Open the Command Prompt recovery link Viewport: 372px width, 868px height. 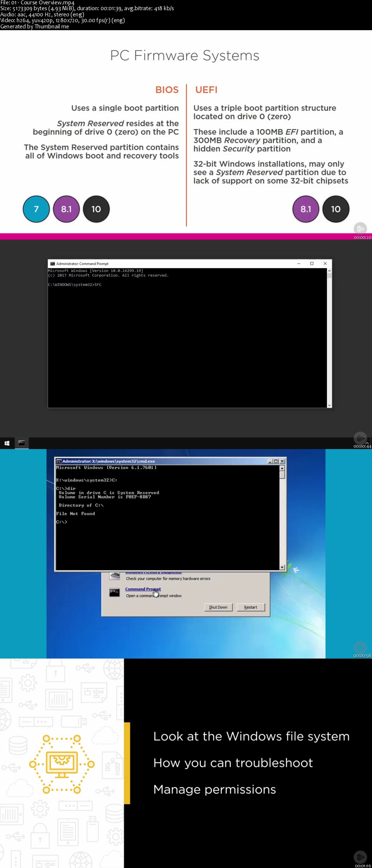click(x=143, y=589)
